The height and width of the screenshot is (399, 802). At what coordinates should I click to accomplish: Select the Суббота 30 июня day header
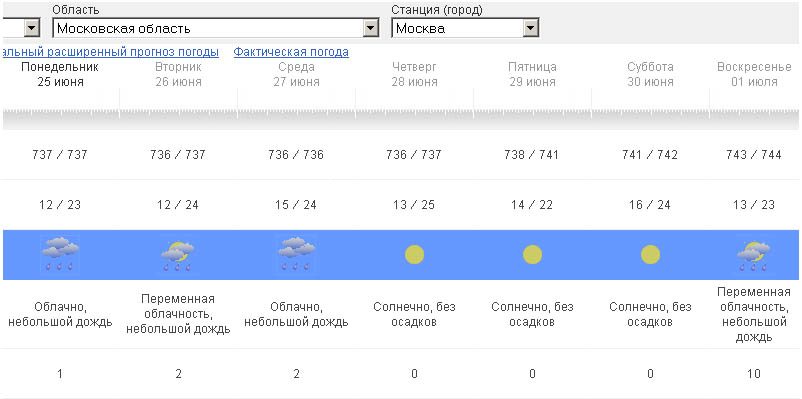click(650, 74)
